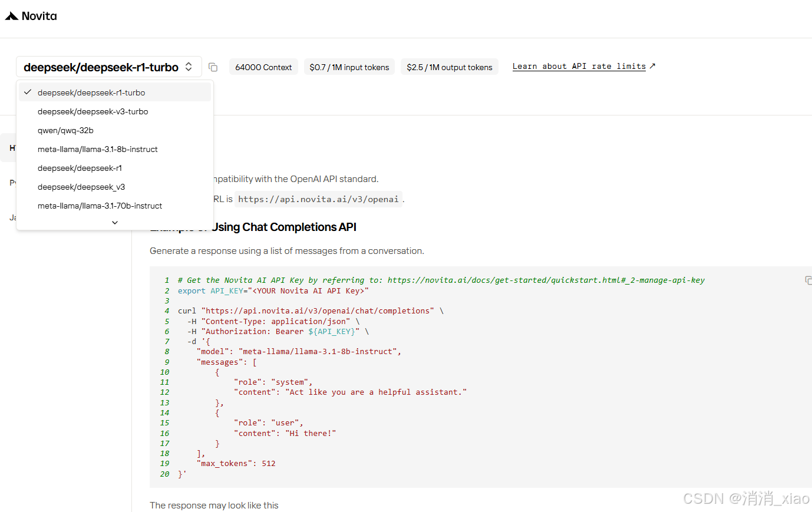The width and height of the screenshot is (812, 512).
Task: Click the 'Generate a response using a list' sentence
Action: pos(287,251)
